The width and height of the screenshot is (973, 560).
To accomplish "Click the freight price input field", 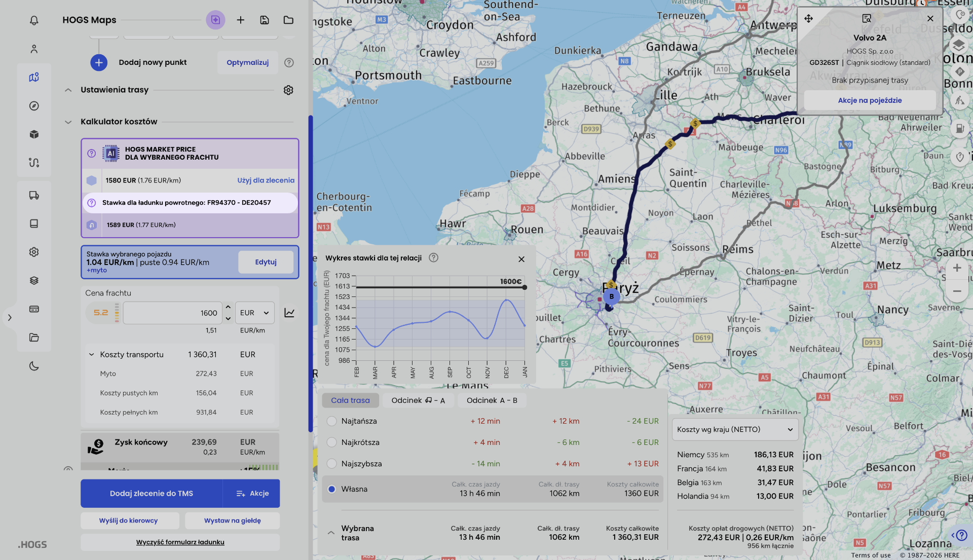I will pos(172,313).
